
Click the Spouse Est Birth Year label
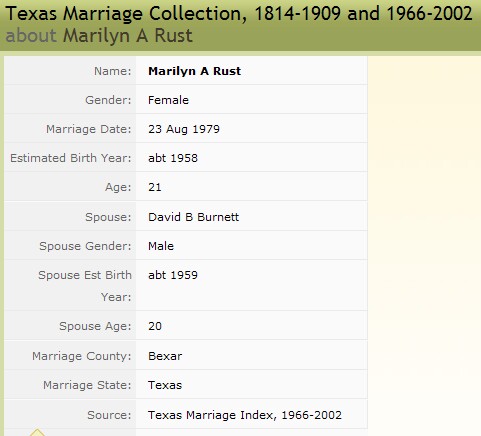click(85, 286)
